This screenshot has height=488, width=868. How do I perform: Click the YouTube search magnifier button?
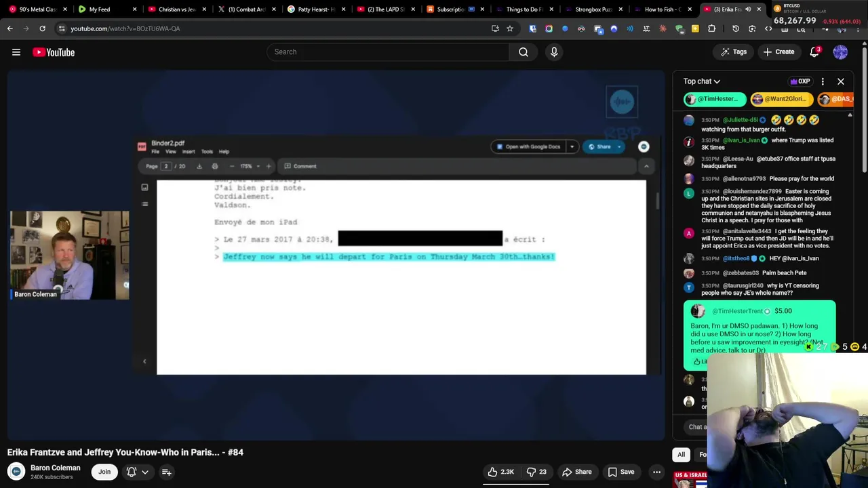point(524,52)
